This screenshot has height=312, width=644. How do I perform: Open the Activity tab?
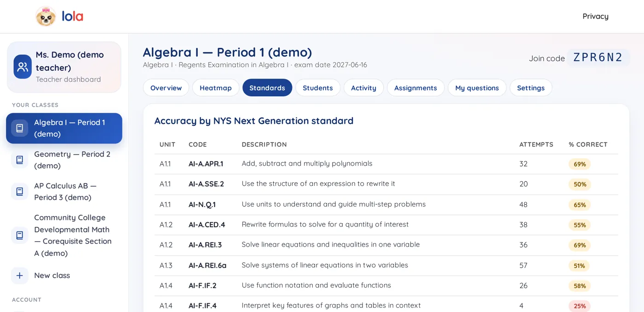click(x=364, y=88)
